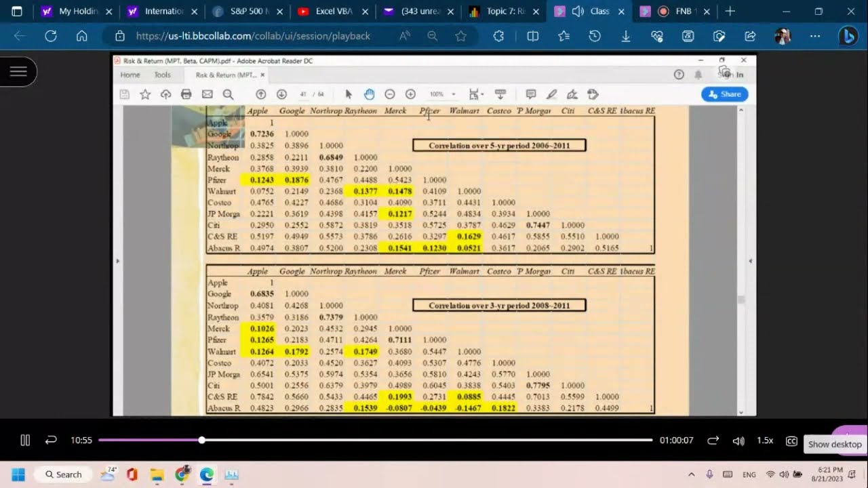
Task: Close the Risk & Return document tab
Action: coord(262,75)
